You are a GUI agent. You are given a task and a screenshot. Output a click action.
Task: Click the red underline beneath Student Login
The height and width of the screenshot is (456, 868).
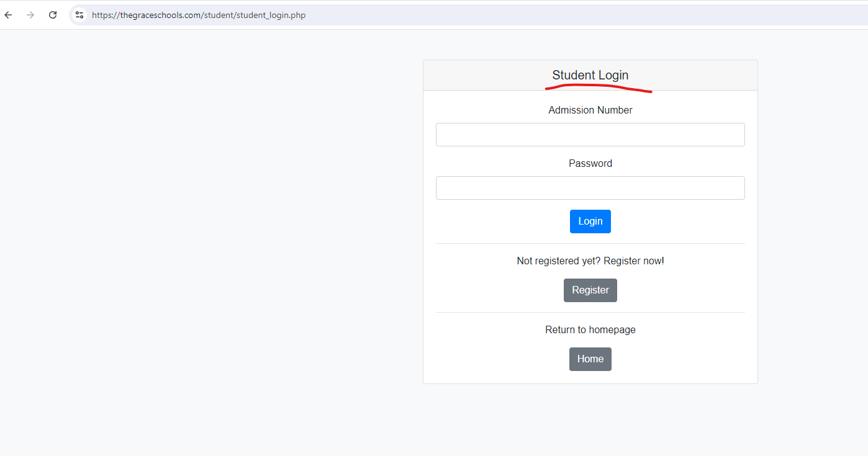pyautogui.click(x=599, y=88)
